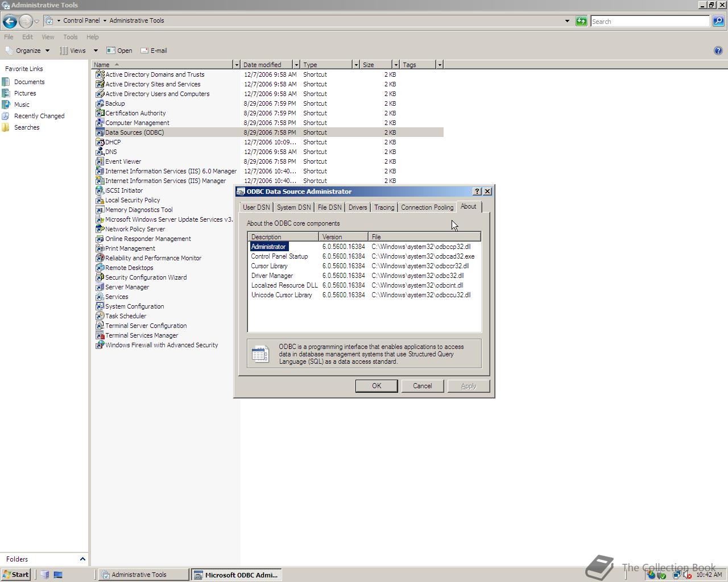Viewport: 728px width, 582px height.
Task: Select Network Policy Server icon
Action: click(x=100, y=229)
